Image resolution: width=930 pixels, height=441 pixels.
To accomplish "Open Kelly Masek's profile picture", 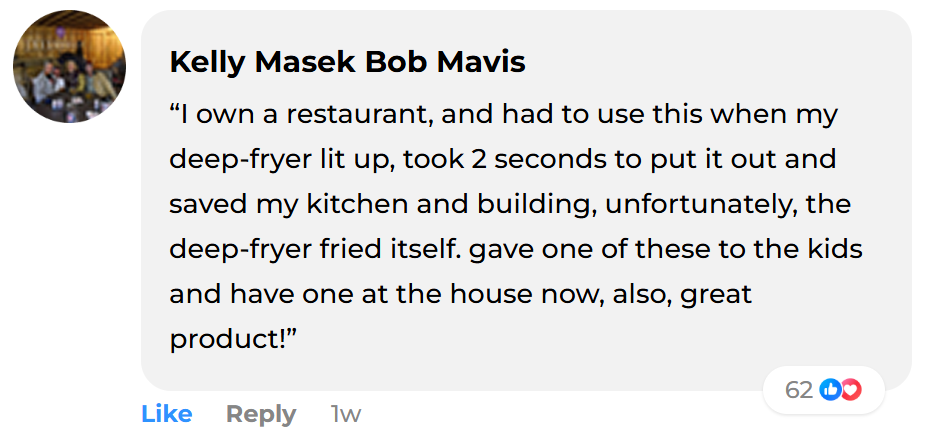I will [69, 67].
